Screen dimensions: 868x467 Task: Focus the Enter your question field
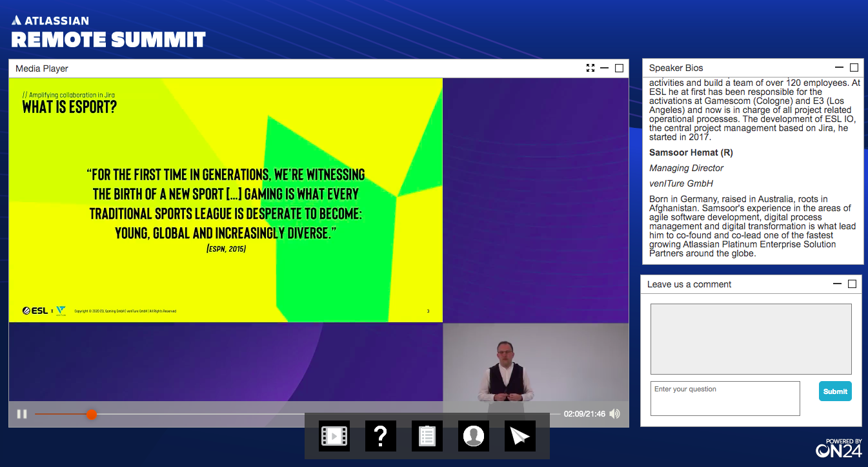pos(725,399)
